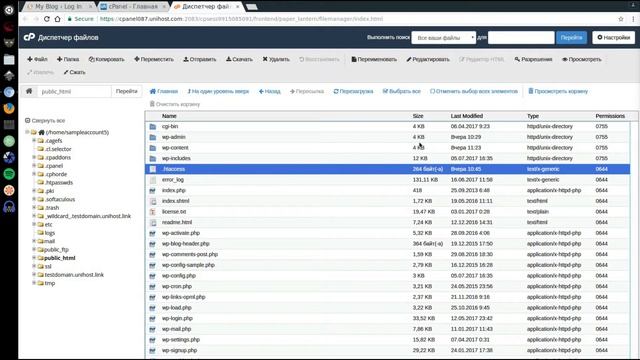This screenshot has width=640, height=360.
Task: Expand the .cpaddons tree folder
Action: point(34,157)
